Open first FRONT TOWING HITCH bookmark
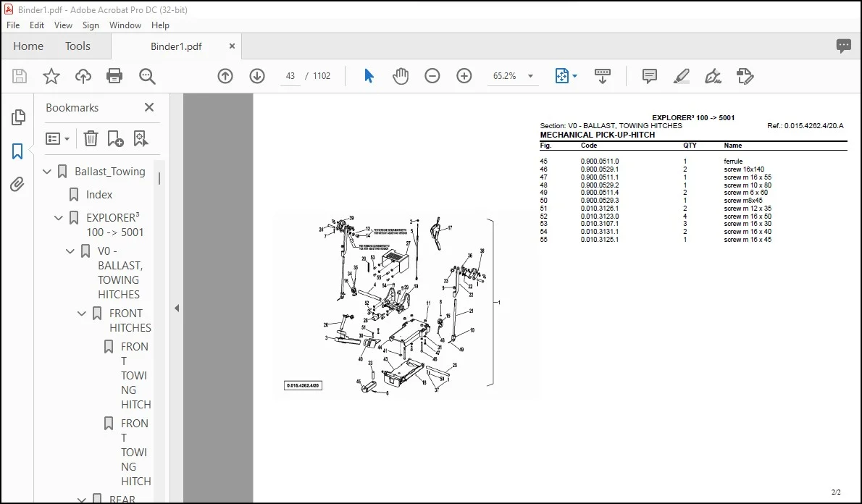 click(135, 375)
